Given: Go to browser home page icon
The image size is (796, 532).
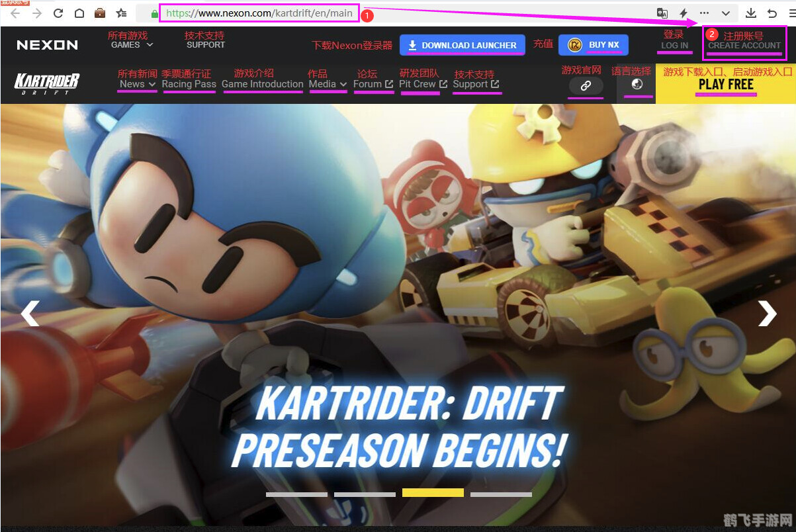Looking at the screenshot, I should coord(79,13).
